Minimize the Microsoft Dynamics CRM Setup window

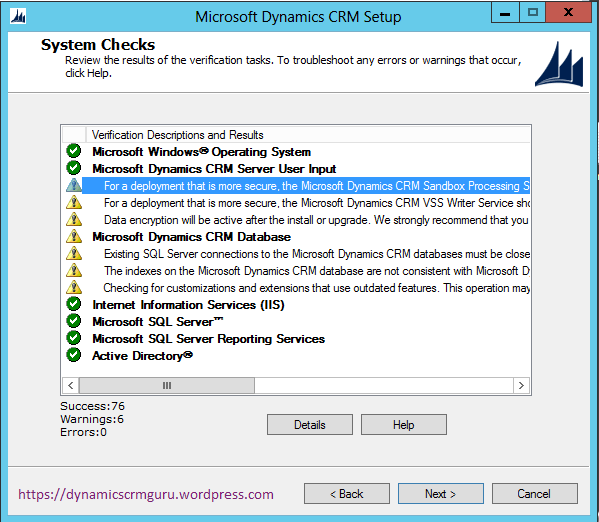point(505,13)
